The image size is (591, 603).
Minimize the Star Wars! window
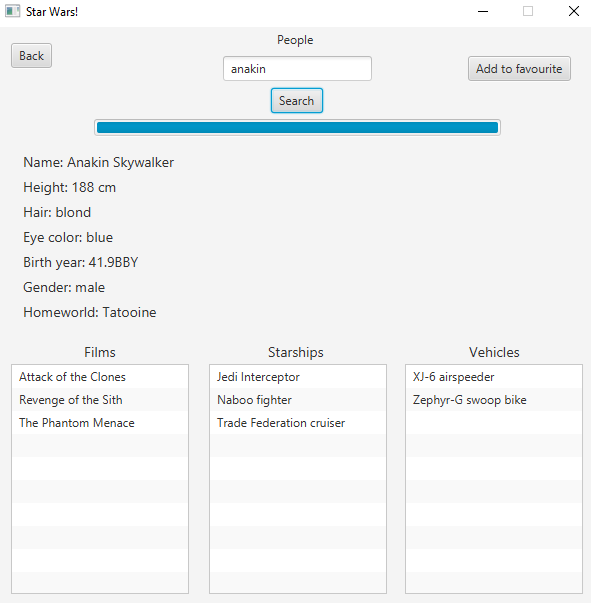click(483, 12)
